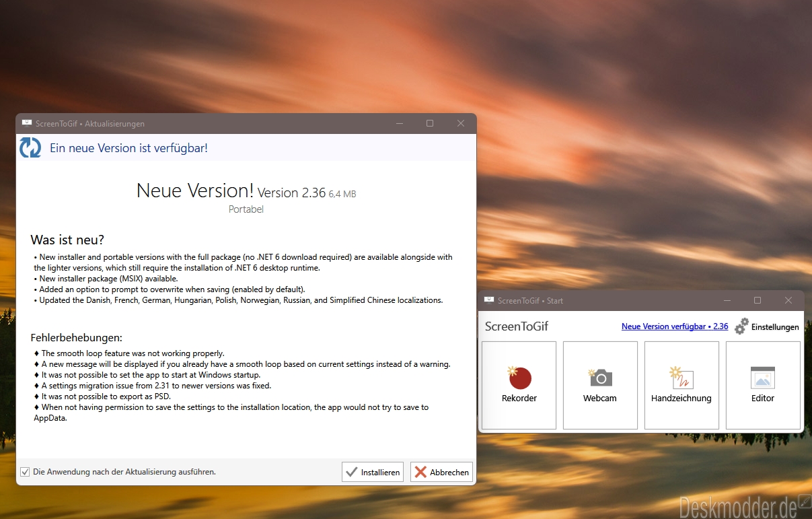Install the new version with Installieren
812x519 pixels.
373,472
